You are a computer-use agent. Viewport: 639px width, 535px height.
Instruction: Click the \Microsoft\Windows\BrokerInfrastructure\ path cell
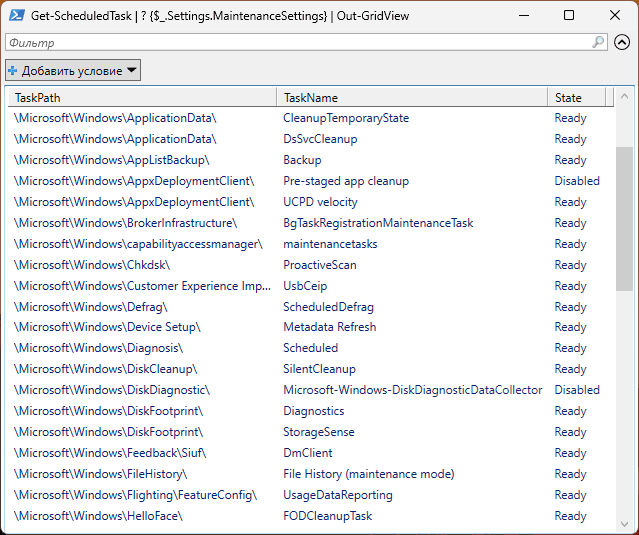click(126, 223)
